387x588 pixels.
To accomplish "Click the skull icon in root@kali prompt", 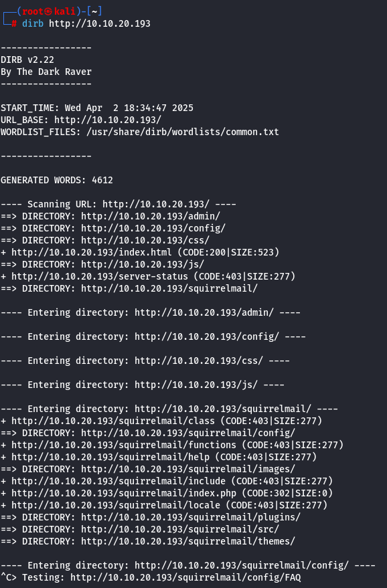I will (49, 11).
